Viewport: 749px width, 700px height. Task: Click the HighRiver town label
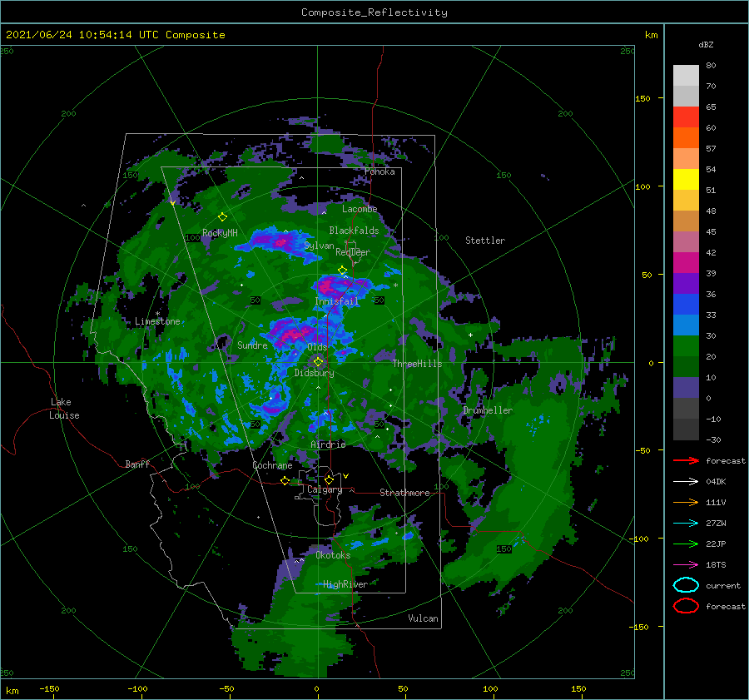345,584
